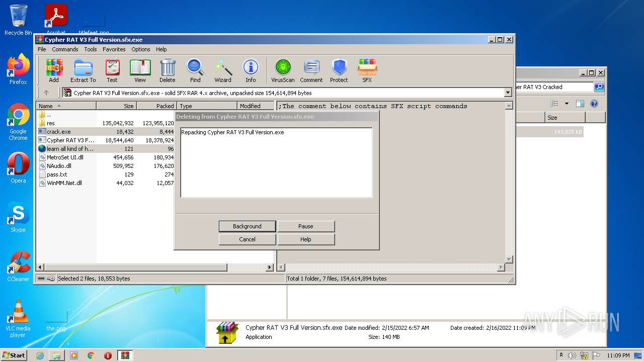Open the Help menu

click(x=161, y=49)
